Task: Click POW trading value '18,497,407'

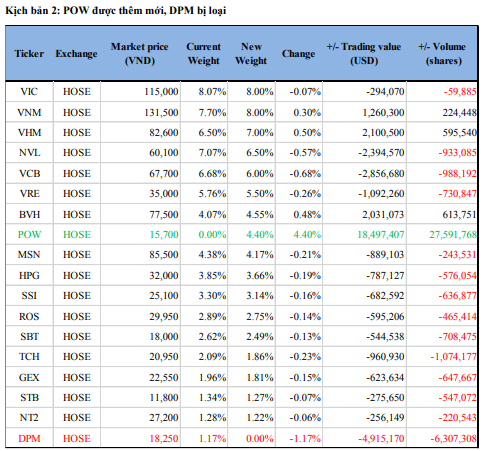Action: click(381, 235)
